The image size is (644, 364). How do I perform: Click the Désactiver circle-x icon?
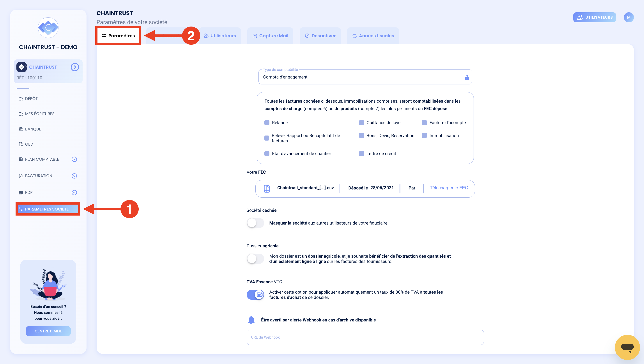307,36
